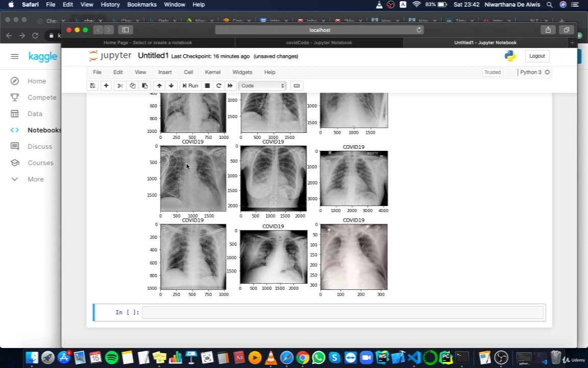Open the cell type Code dropdown
The height and width of the screenshot is (368, 588).
pos(262,86)
